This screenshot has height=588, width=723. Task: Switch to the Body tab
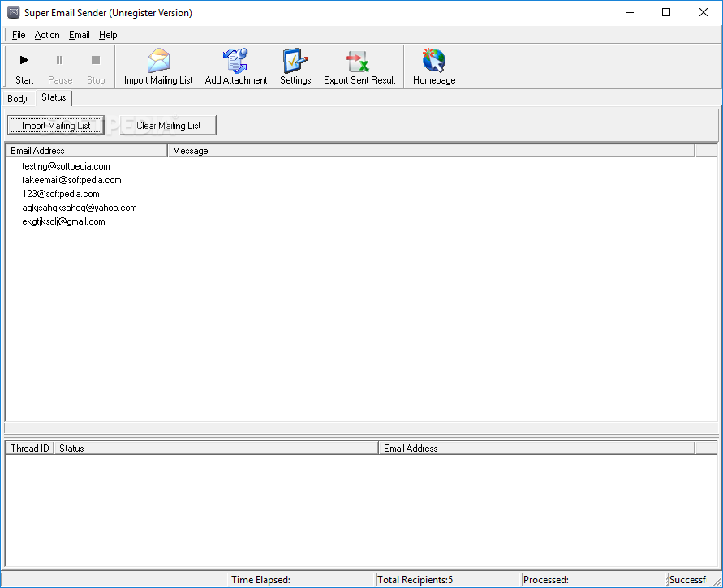tap(18, 99)
